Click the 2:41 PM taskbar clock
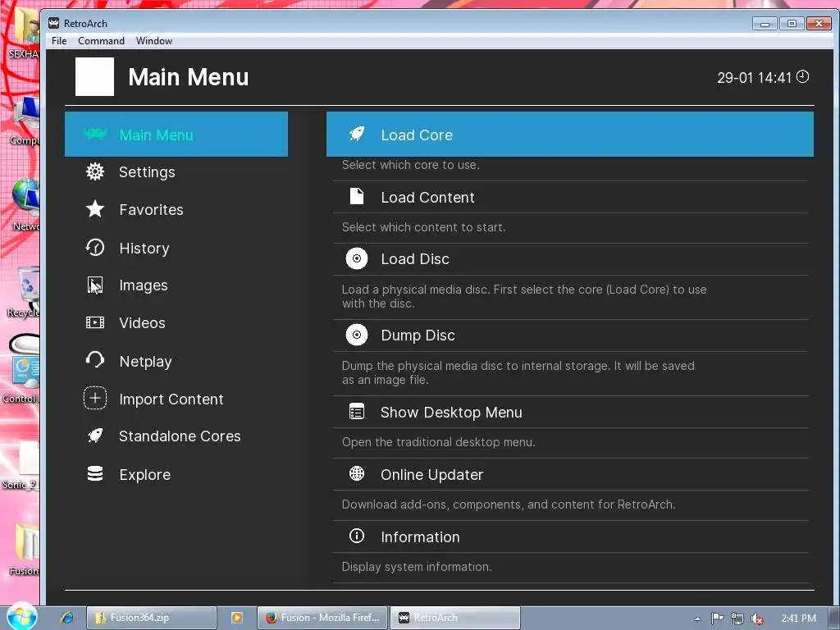The height and width of the screenshot is (630, 840). tap(799, 619)
